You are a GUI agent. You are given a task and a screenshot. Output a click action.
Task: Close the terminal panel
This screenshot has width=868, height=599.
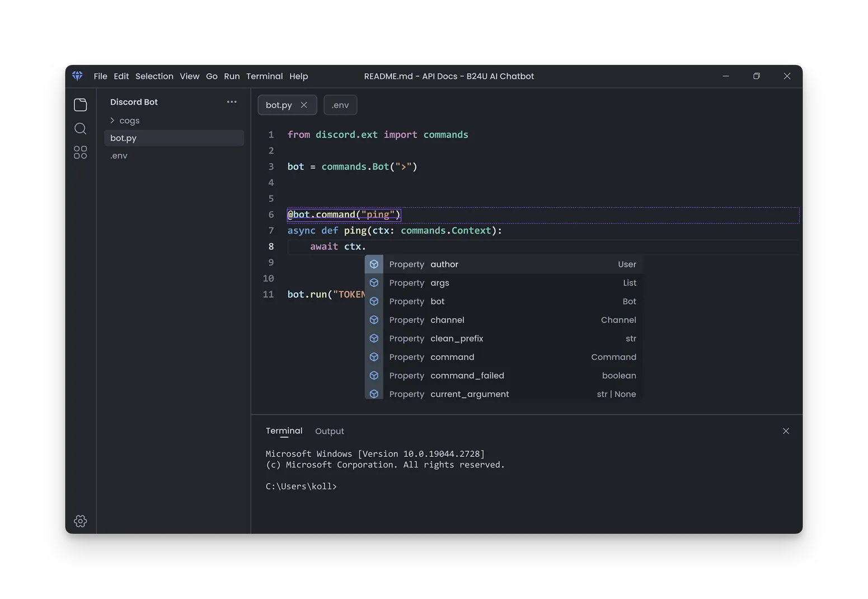tap(786, 431)
